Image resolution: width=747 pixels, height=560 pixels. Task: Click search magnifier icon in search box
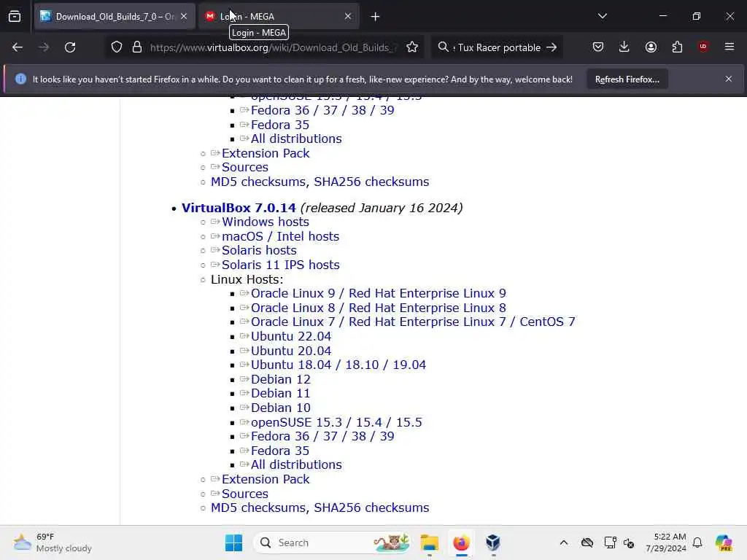pos(443,47)
